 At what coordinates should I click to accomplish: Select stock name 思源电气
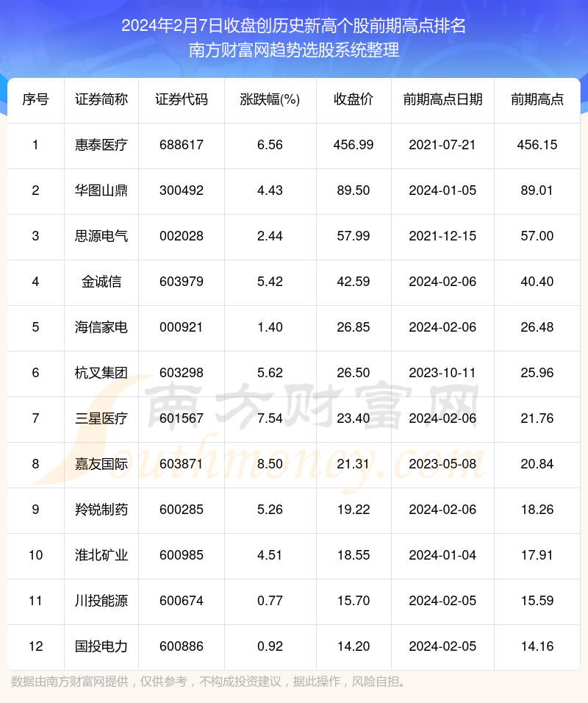pyautogui.click(x=101, y=236)
